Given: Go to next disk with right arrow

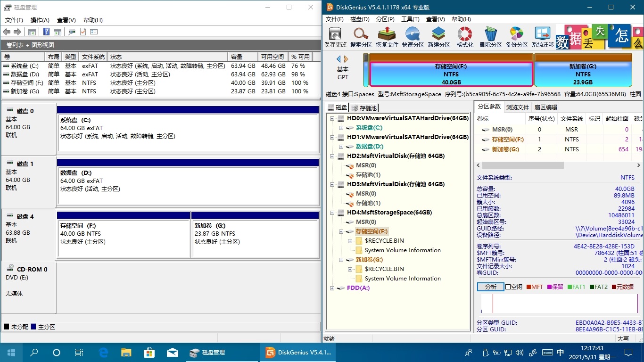Looking at the screenshot, I should pyautogui.click(x=346, y=59).
